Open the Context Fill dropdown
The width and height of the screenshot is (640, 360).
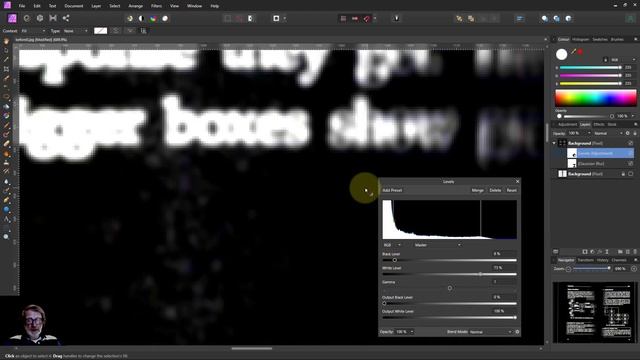tap(33, 31)
